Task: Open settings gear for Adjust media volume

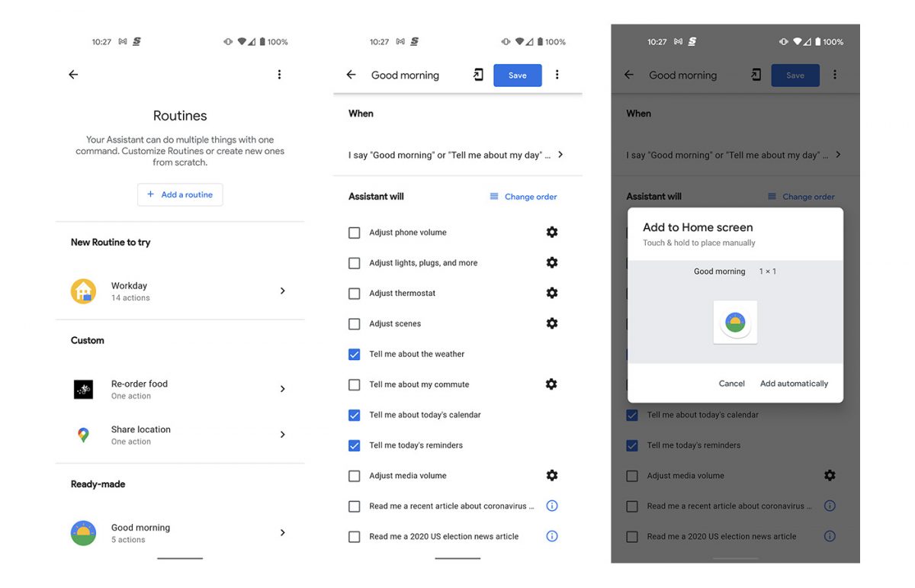Action: (552, 475)
